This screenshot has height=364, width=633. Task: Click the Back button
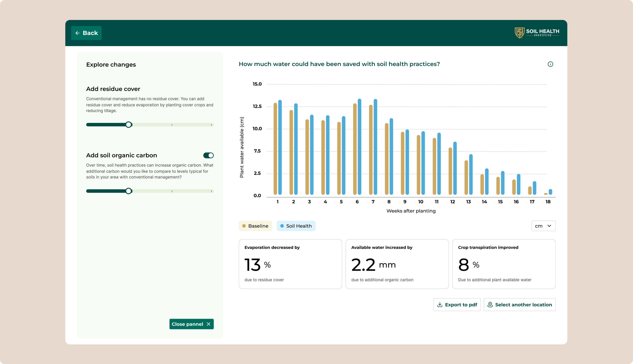[x=86, y=33]
